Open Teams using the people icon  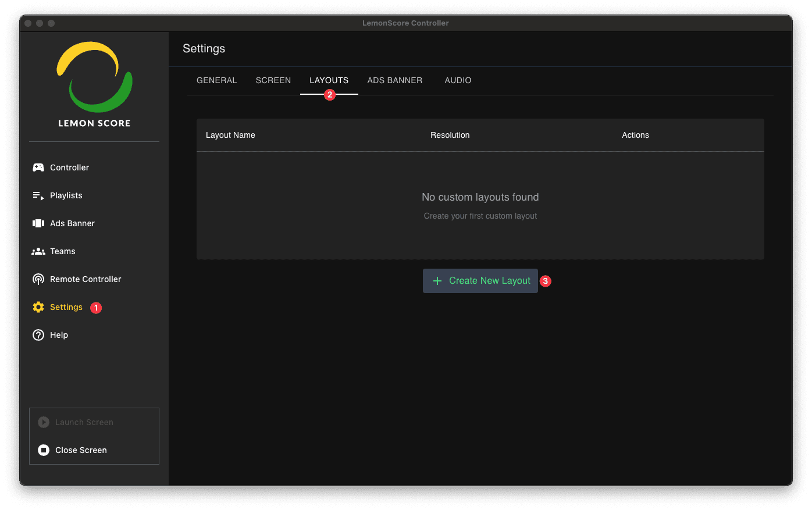38,251
